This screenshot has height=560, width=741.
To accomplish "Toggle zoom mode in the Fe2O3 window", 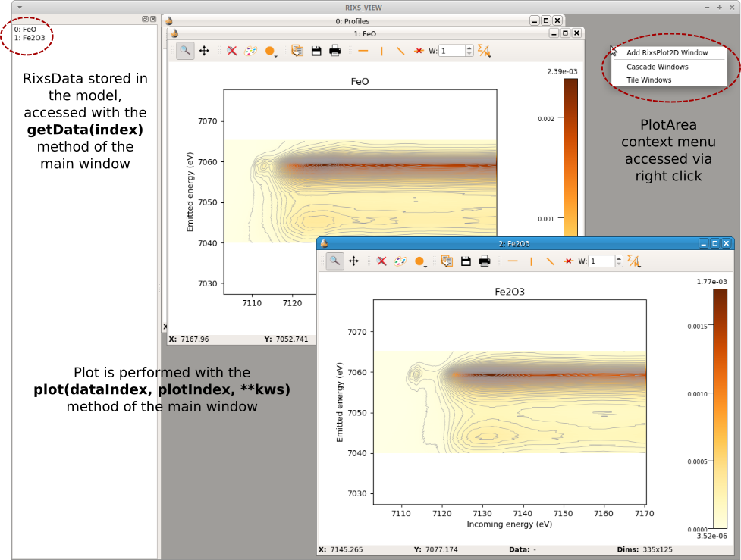I will (x=334, y=261).
